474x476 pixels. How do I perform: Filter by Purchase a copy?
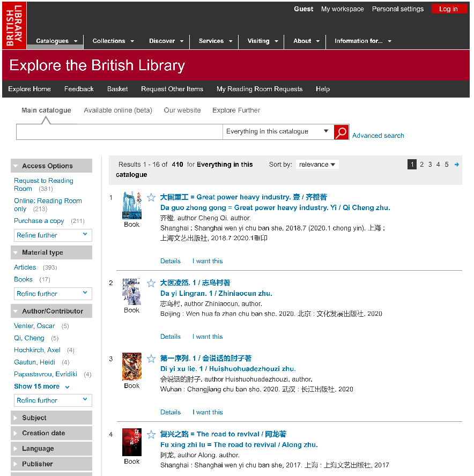[39, 221]
